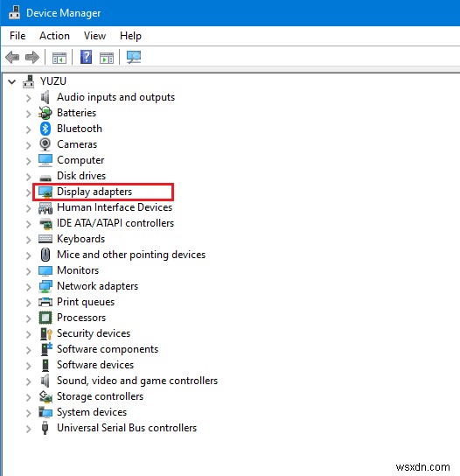
Task: Click the Software components icon
Action: pyautogui.click(x=46, y=349)
